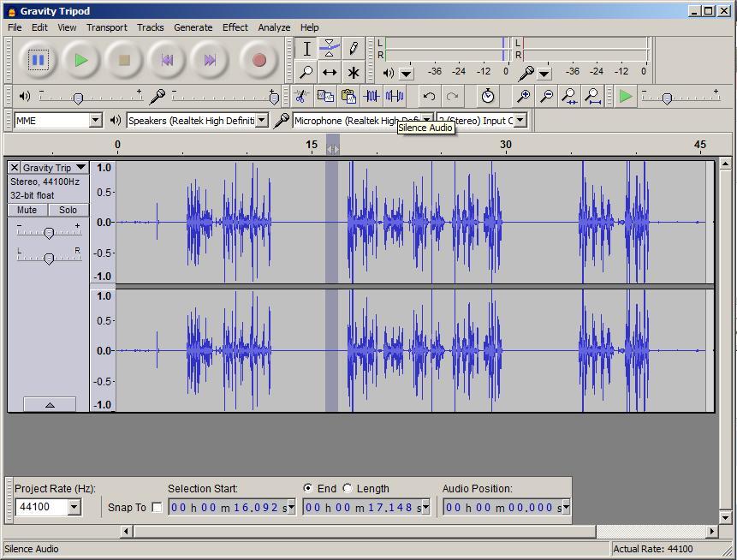737x560 pixels.
Task: Paste audio using the Paste icon
Action: pos(348,97)
